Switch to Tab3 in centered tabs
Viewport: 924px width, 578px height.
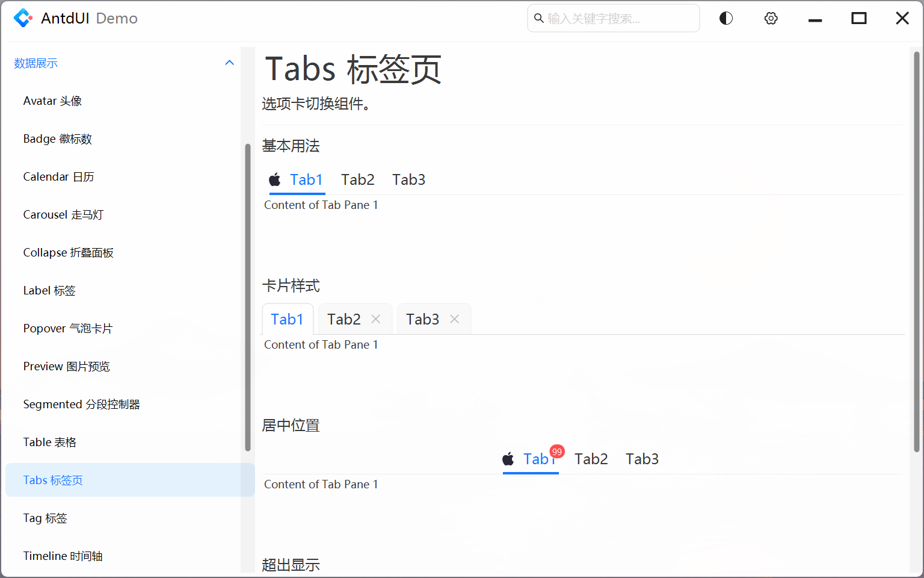point(641,459)
